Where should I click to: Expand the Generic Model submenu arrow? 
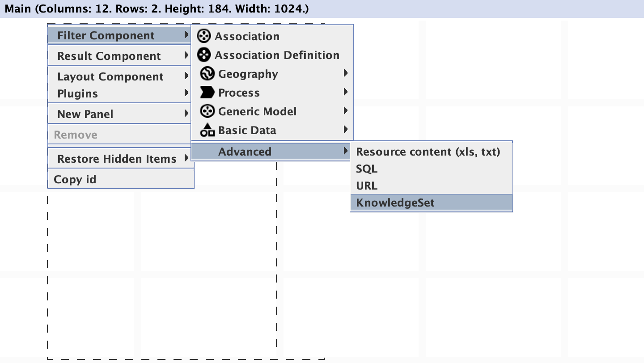[345, 111]
